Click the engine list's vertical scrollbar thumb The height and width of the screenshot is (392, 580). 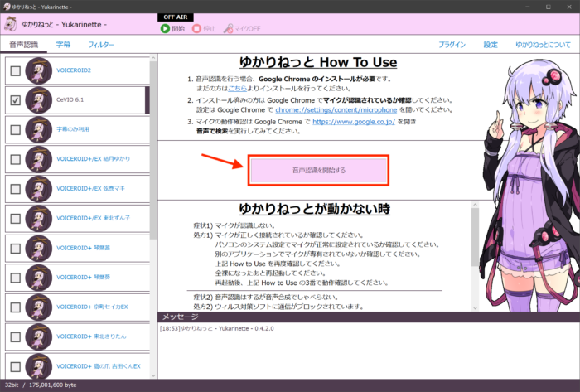(x=153, y=150)
